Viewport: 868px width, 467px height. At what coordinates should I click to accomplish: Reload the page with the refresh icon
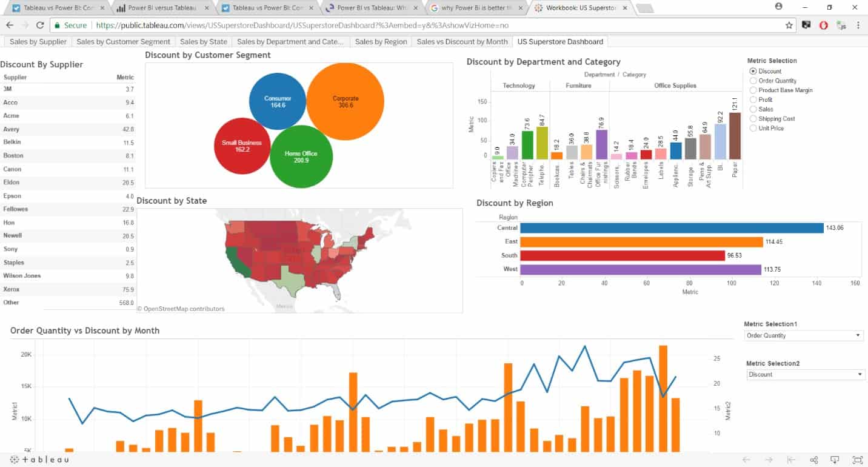pos(40,25)
